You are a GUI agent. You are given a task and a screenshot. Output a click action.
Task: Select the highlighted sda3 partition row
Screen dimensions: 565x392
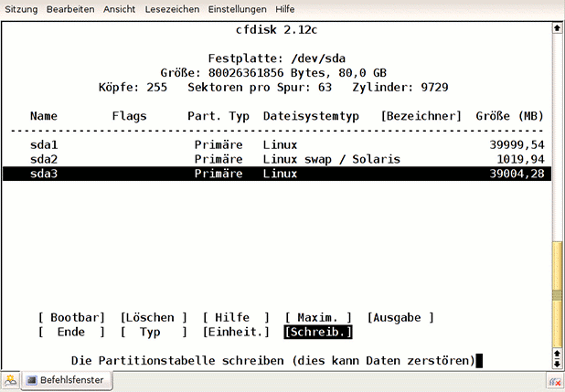277,174
